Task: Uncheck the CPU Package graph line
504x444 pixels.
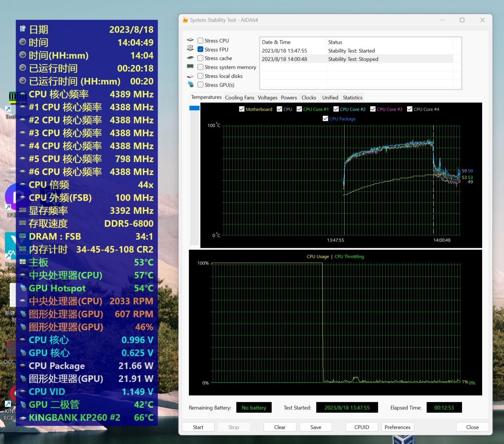Action: coord(325,118)
